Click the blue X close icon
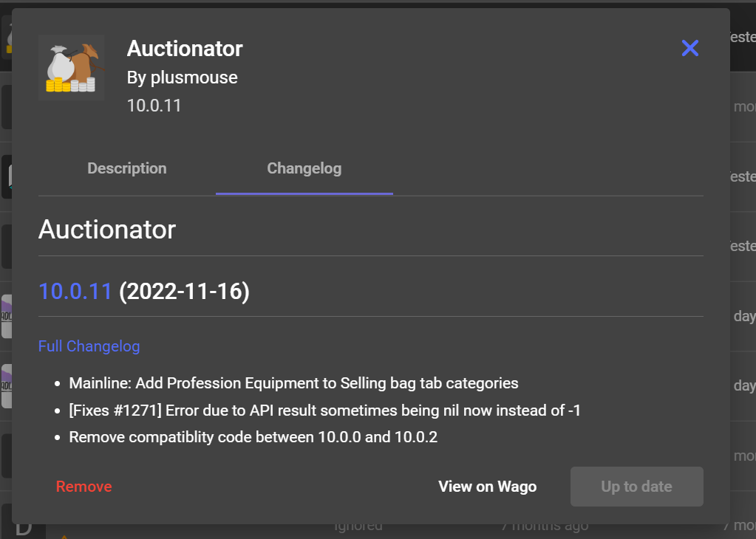 click(x=689, y=47)
